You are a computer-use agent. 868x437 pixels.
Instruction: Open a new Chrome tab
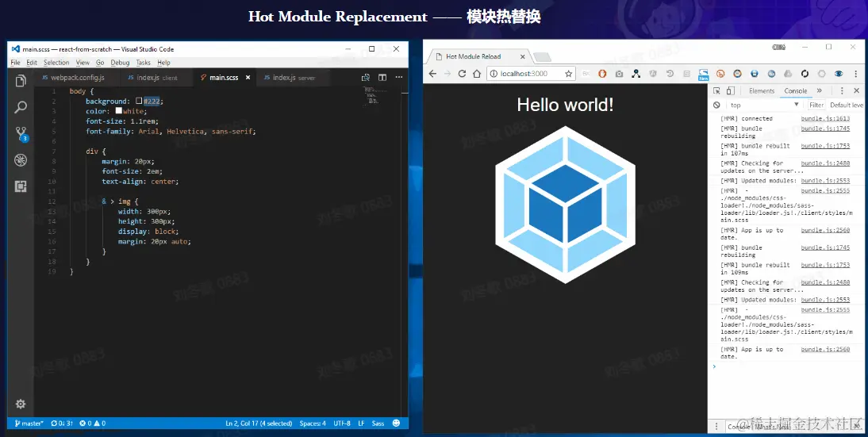[543, 57]
